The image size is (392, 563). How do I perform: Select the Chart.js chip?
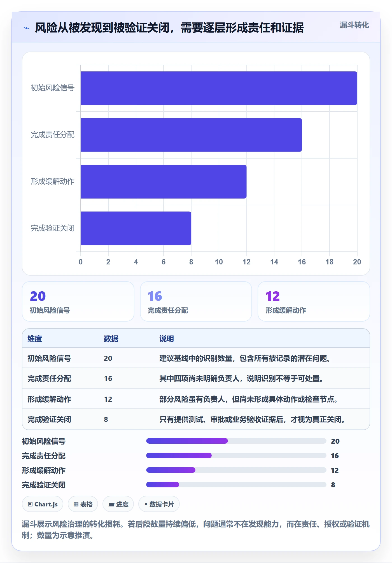click(x=43, y=504)
